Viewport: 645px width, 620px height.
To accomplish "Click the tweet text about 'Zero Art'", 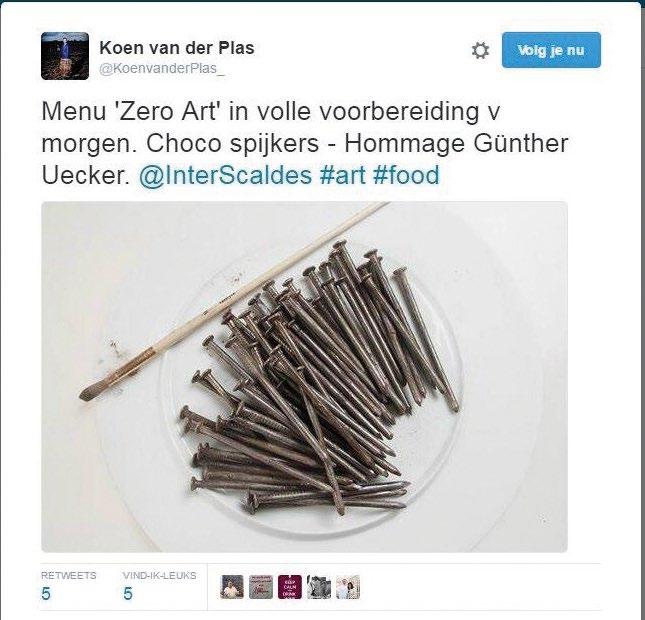I will coord(304,143).
